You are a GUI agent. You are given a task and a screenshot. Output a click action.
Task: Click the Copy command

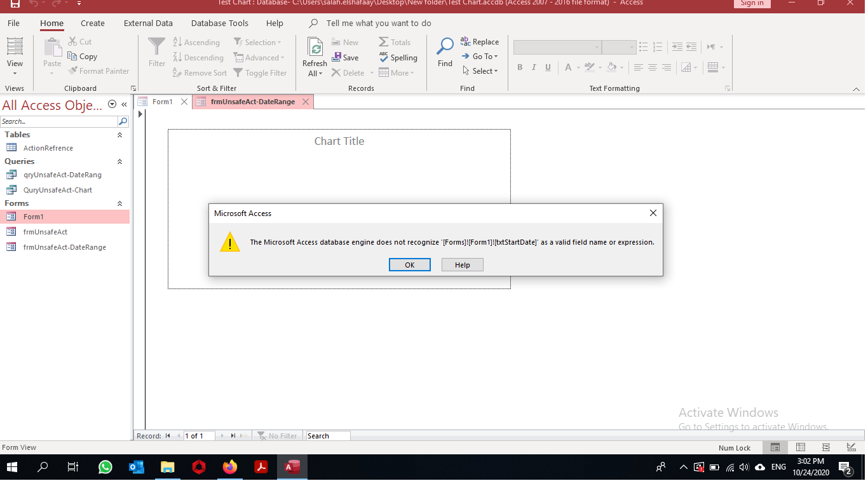tap(83, 57)
